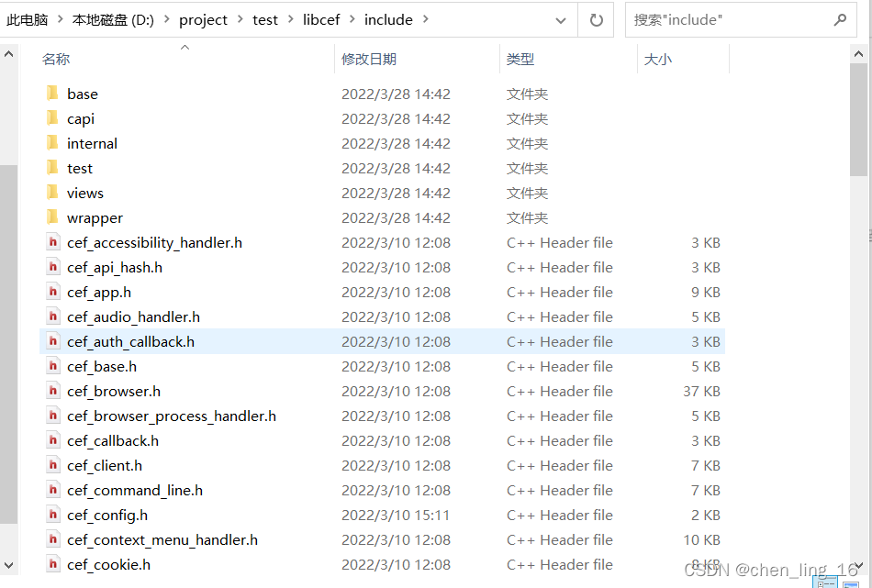Expand the chevron after 此电脑
The image size is (872, 588).
point(60,20)
